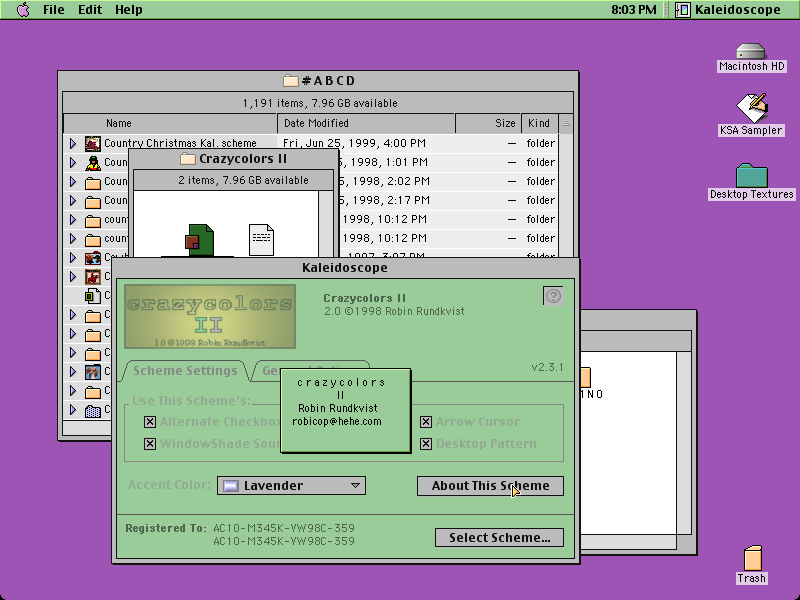Select the text document icon in Crazycolors II
This screenshot has width=800, height=600.
tap(261, 240)
